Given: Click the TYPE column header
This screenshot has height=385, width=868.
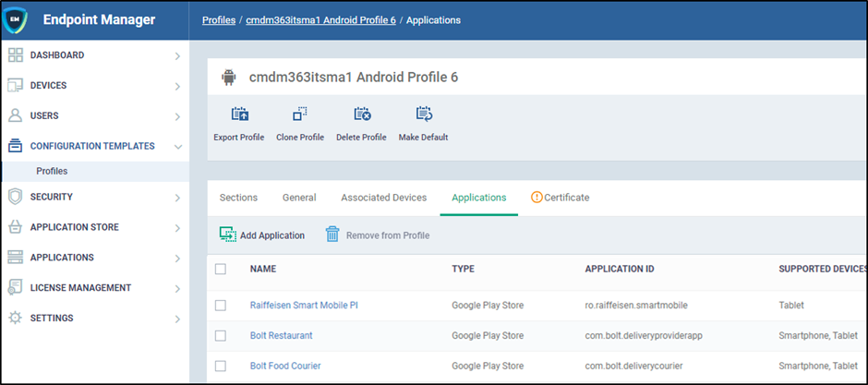Looking at the screenshot, I should pyautogui.click(x=463, y=269).
